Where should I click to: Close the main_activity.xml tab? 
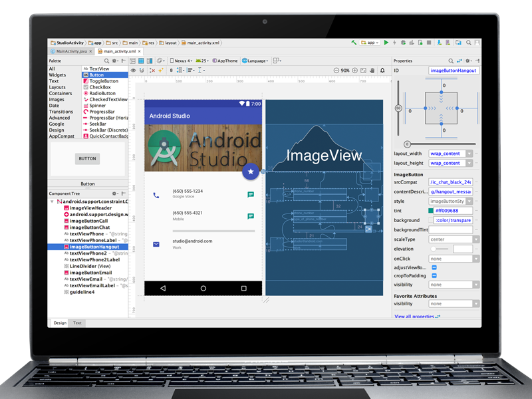(x=139, y=52)
